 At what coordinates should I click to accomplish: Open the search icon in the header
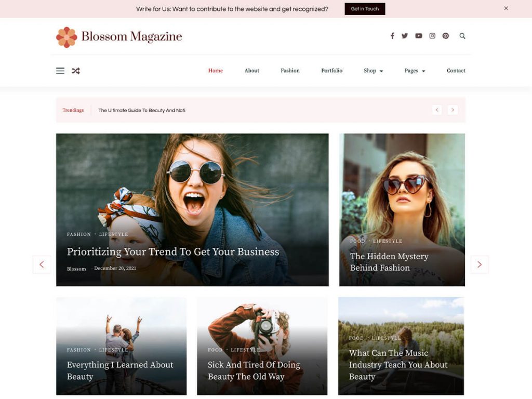(462, 36)
